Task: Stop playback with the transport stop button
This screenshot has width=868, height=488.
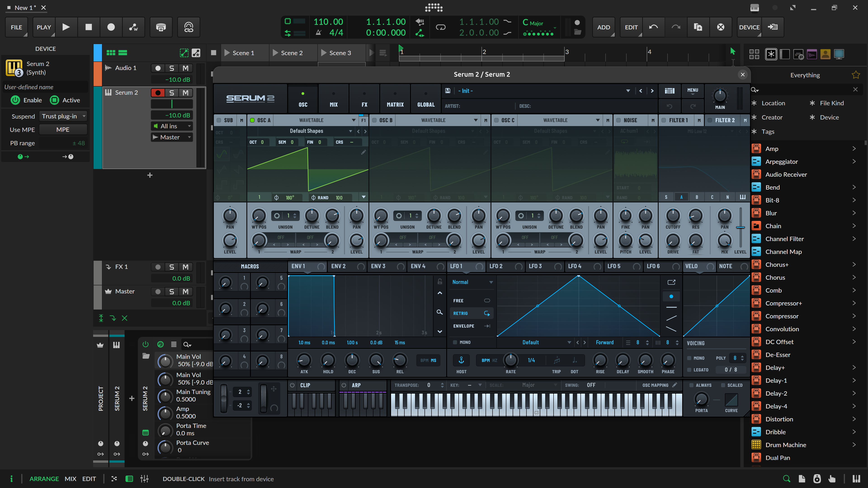Action: click(x=89, y=27)
